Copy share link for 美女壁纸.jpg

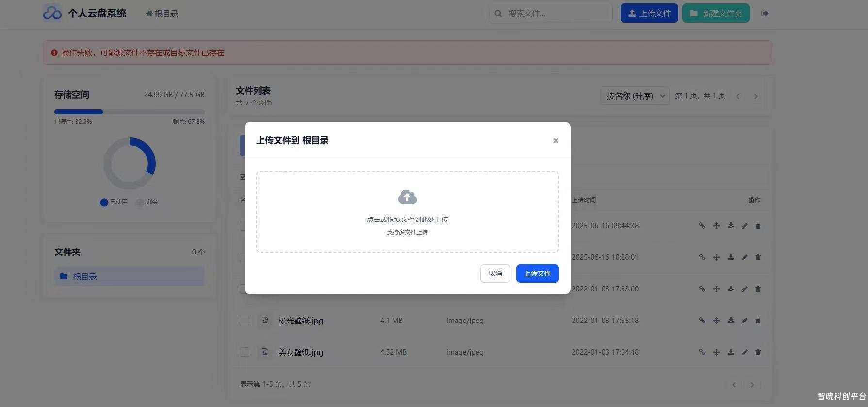coord(702,352)
